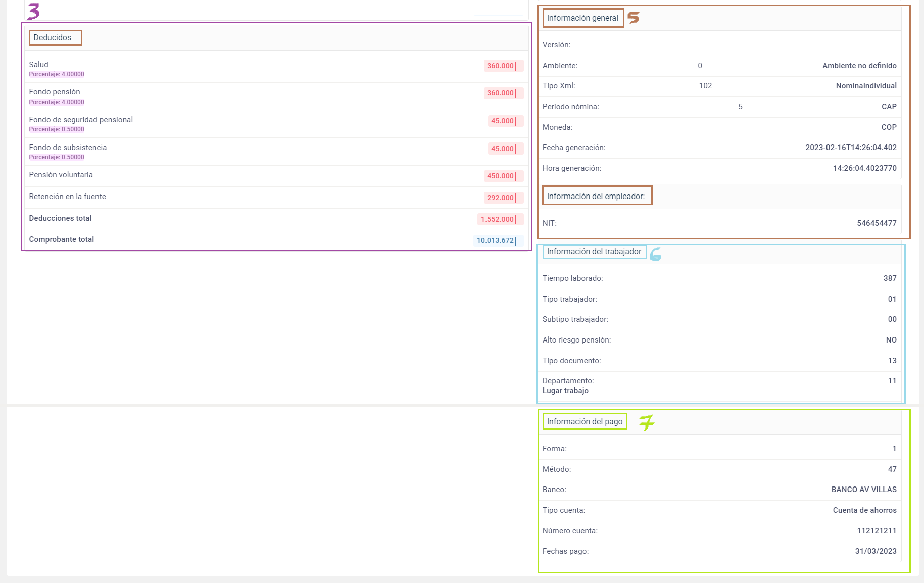Screen dimensions: 924x584
Task: Click the Información general header
Action: tap(582, 18)
